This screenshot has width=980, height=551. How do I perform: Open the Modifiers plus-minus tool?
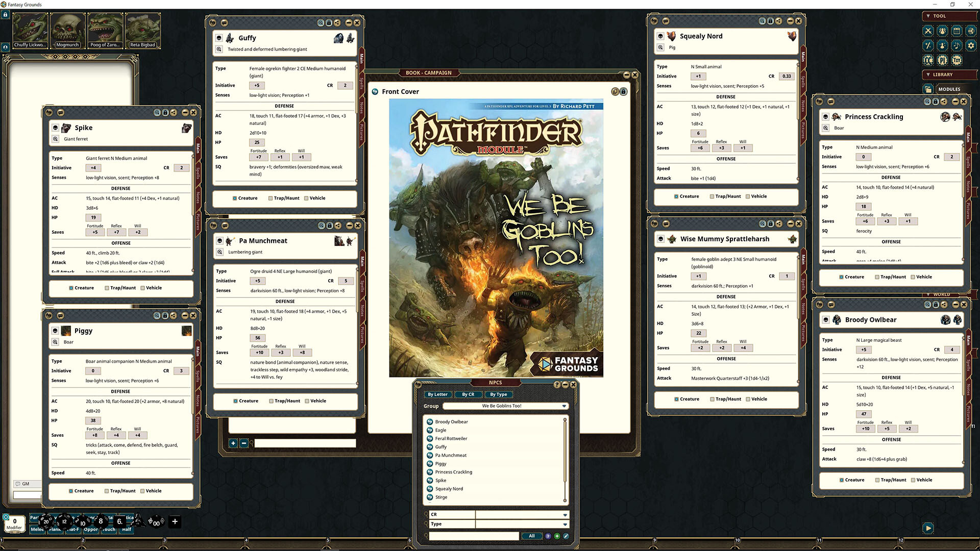click(x=928, y=45)
